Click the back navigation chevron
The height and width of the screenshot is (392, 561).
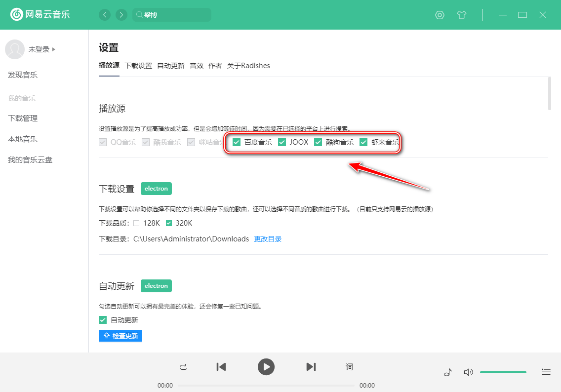105,15
